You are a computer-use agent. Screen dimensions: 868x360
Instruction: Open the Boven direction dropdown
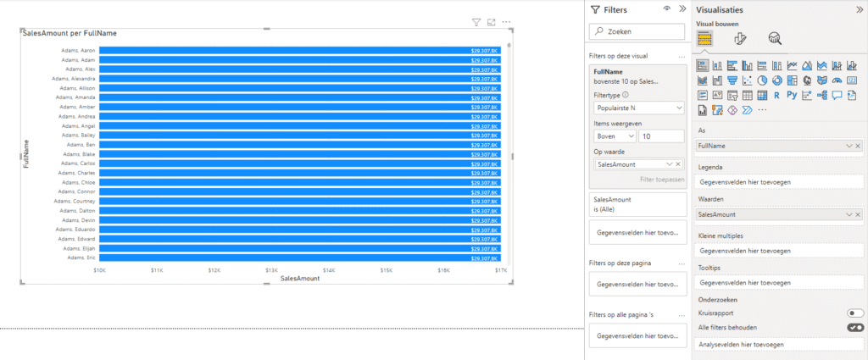point(615,136)
